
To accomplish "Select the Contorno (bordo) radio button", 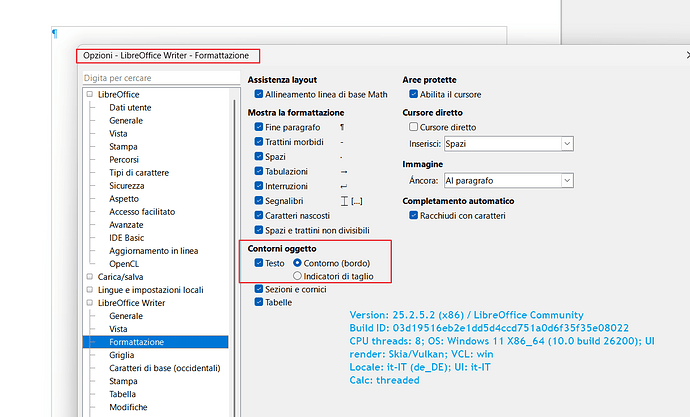I will (x=297, y=263).
